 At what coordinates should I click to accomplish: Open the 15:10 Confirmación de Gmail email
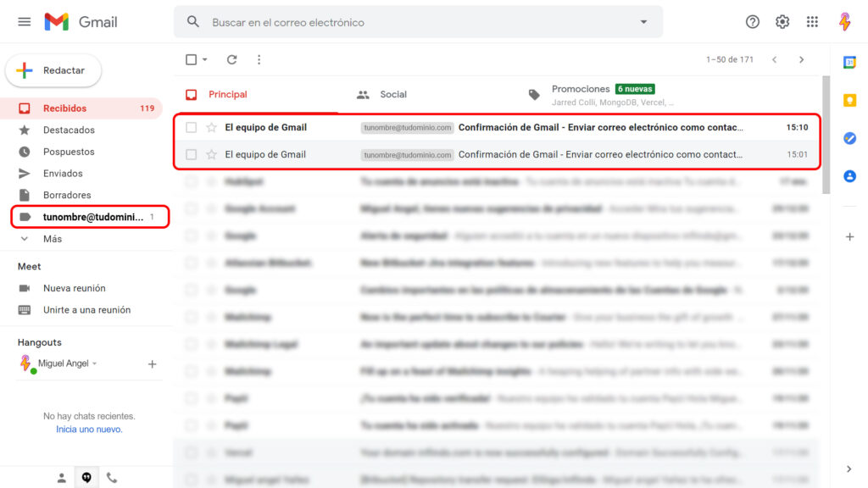(x=497, y=128)
